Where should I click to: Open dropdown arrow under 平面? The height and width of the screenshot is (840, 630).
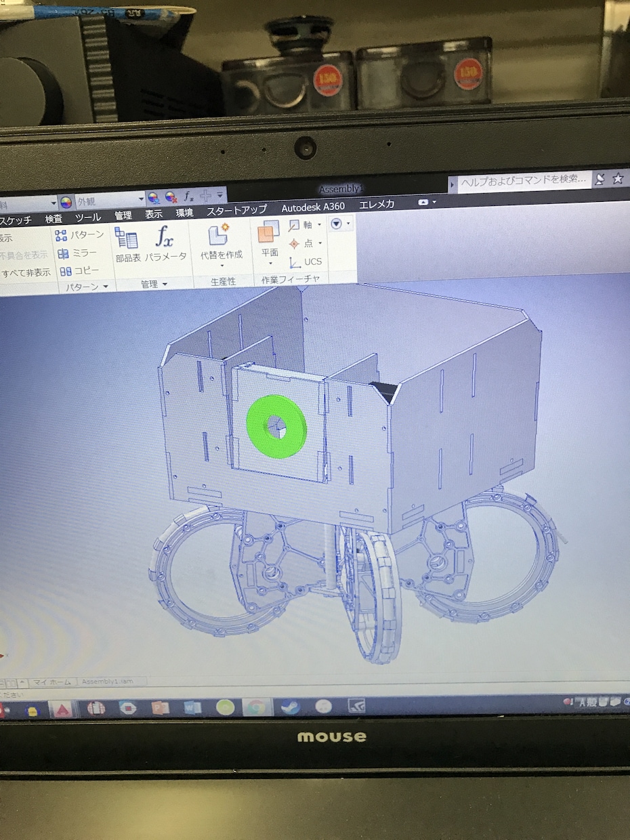(269, 263)
